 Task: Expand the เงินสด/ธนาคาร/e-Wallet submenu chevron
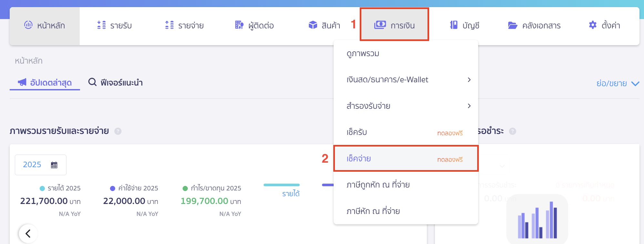470,80
